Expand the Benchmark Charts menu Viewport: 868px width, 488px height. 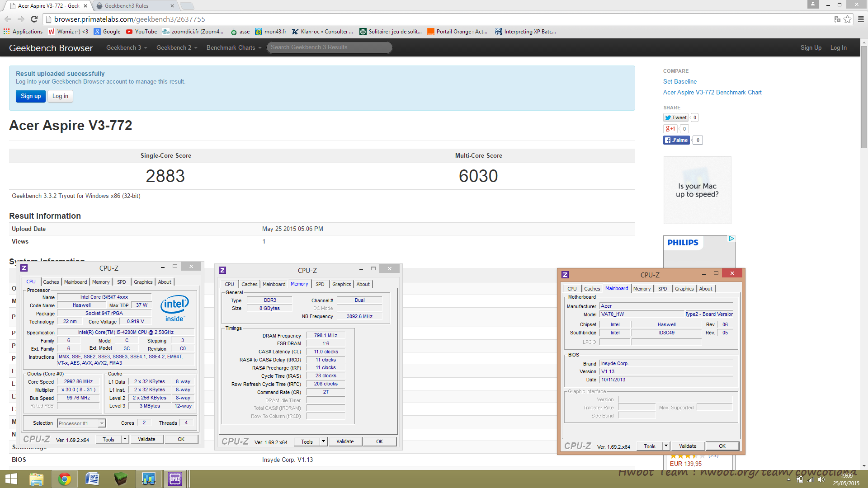click(234, 47)
